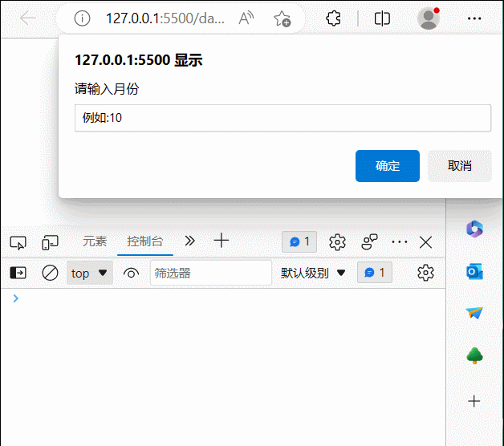Open Outlook from the sidebar
This screenshot has height=446, width=504.
474,272
